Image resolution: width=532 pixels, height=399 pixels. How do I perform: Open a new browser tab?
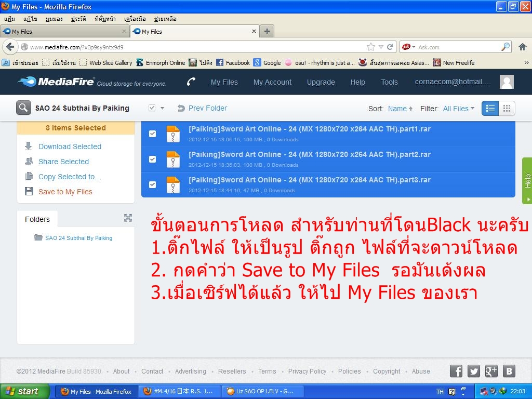(x=267, y=31)
